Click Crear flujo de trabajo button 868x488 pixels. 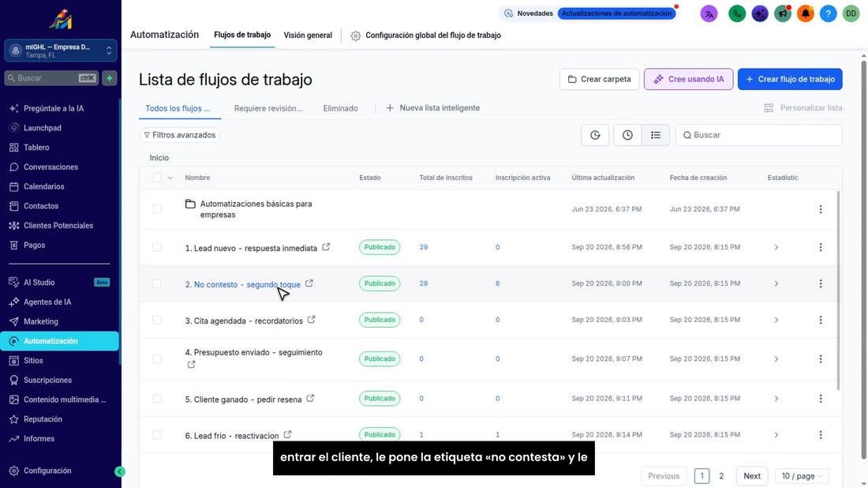[790, 79]
